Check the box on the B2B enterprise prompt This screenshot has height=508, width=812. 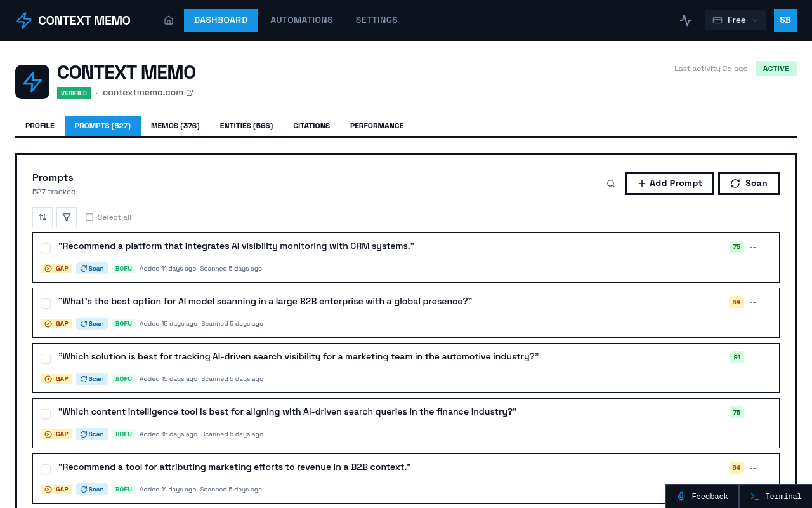click(45, 304)
